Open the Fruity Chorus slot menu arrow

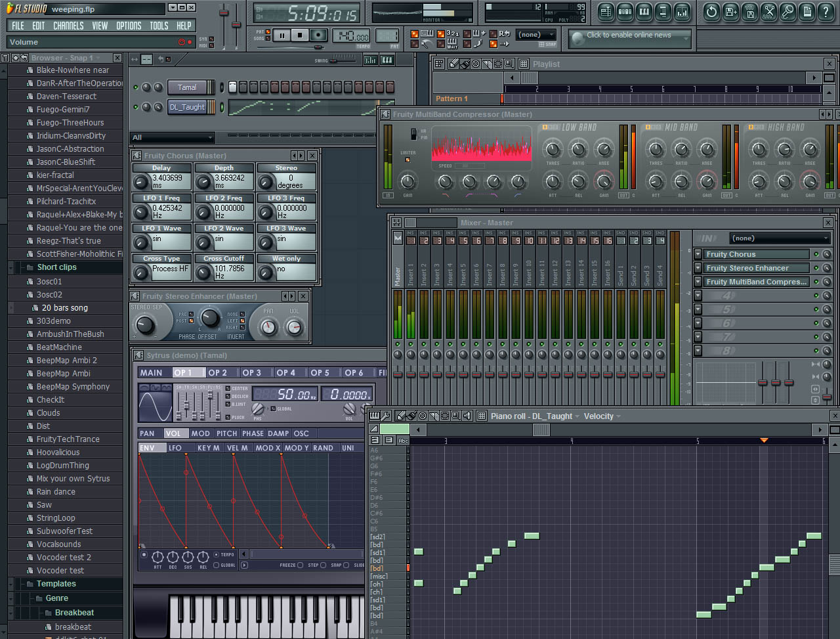click(x=698, y=254)
